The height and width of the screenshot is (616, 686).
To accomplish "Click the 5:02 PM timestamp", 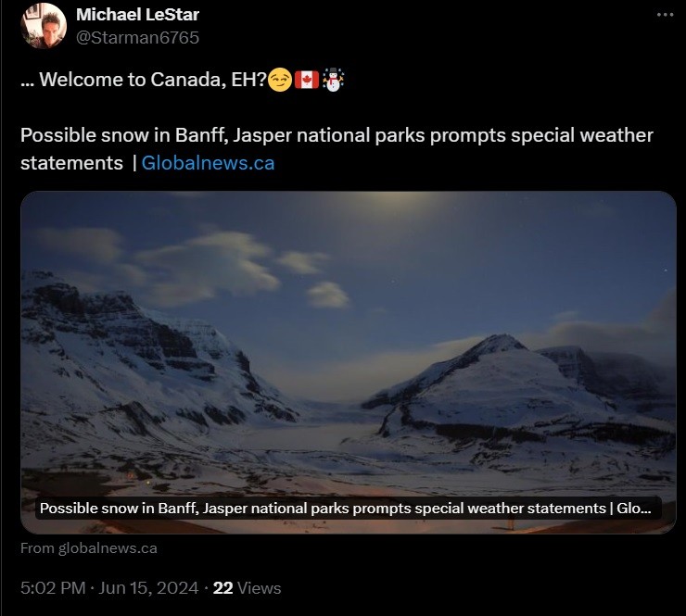I will click(53, 588).
